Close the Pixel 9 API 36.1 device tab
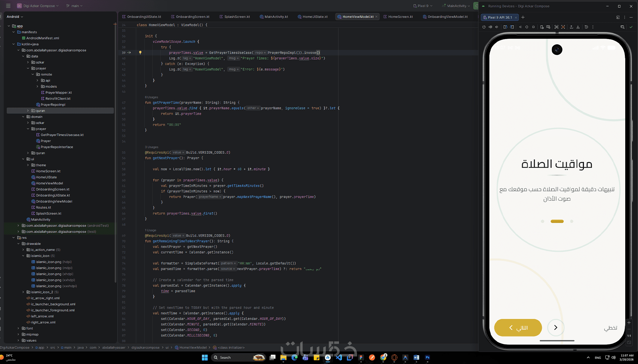638x364 pixels. click(x=516, y=17)
